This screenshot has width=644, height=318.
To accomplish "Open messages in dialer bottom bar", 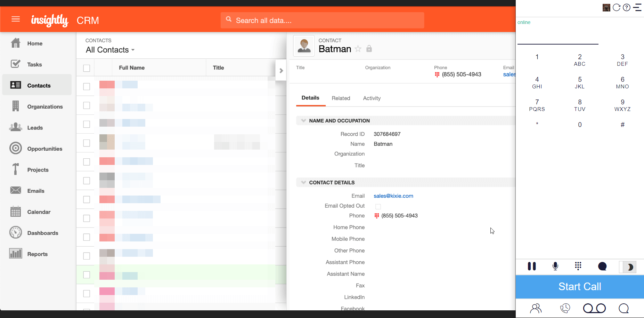I will pos(624,308).
